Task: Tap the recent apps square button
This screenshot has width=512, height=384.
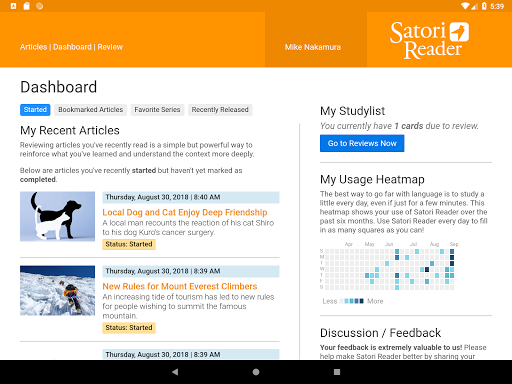Action: pyautogui.click(x=337, y=372)
